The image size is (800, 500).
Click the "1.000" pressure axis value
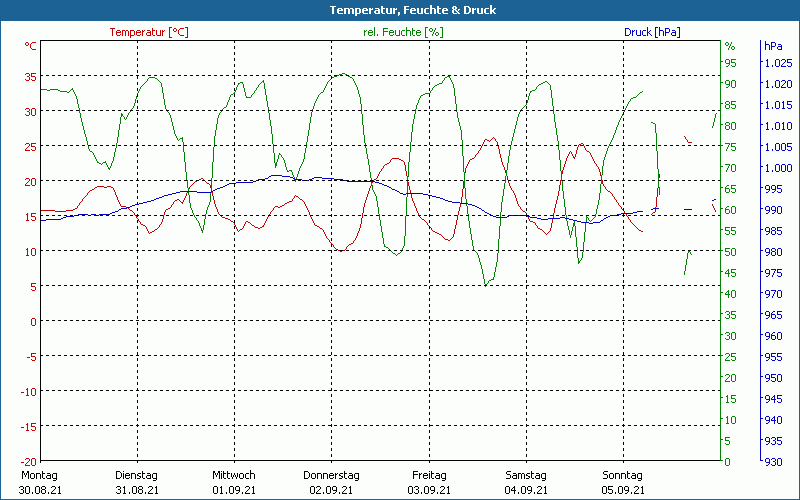coord(779,168)
